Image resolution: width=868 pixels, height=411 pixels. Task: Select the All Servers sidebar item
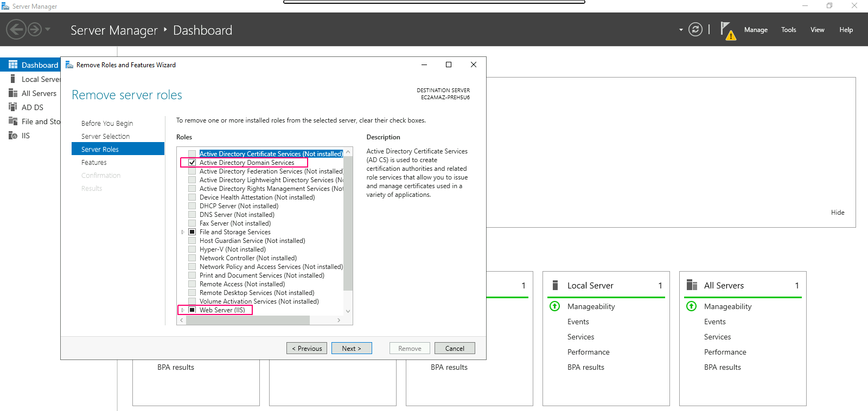30,93
